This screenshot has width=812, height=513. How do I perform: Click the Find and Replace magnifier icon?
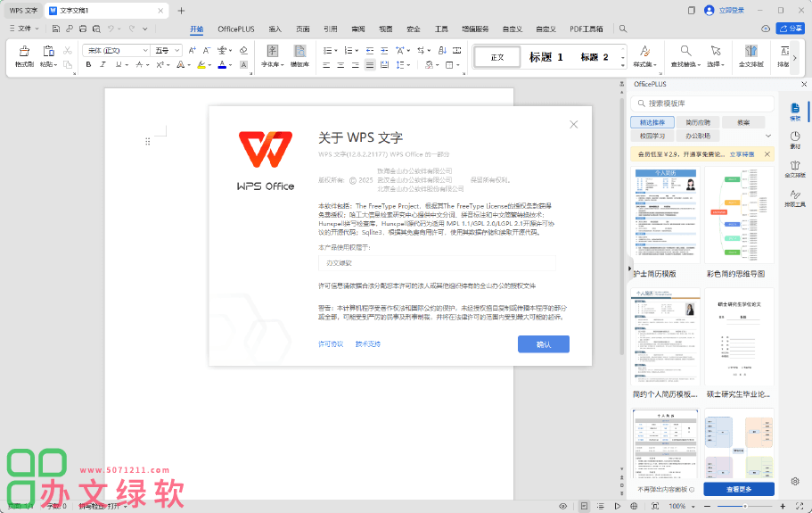pyautogui.click(x=685, y=51)
